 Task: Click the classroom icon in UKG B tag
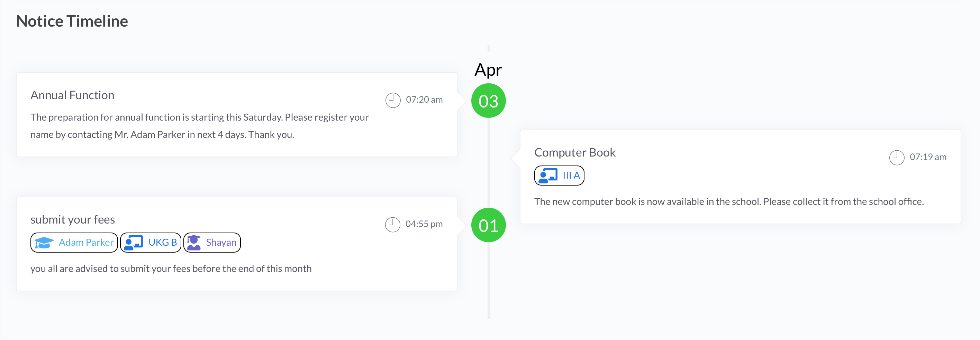(134, 242)
